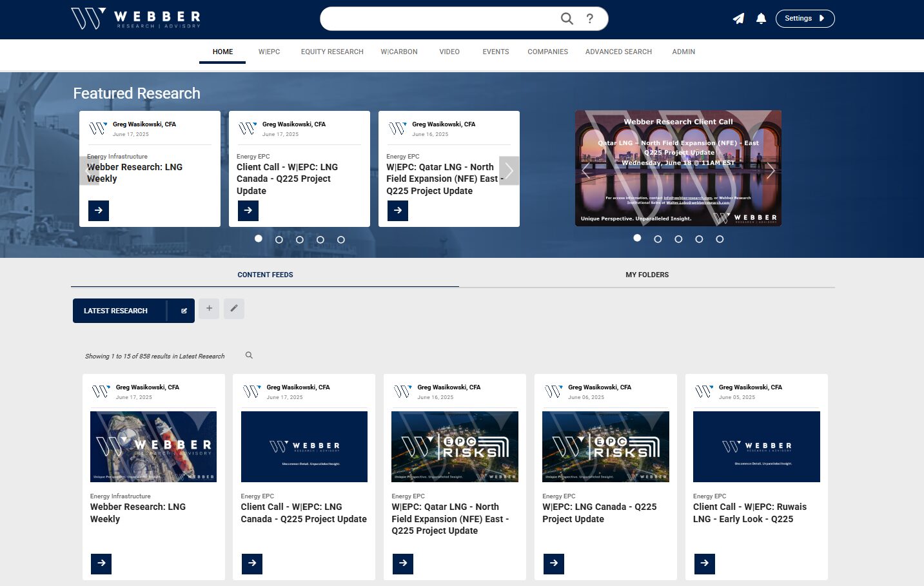Open the ADMIN navigation item
This screenshot has width=924, height=586.
[683, 52]
